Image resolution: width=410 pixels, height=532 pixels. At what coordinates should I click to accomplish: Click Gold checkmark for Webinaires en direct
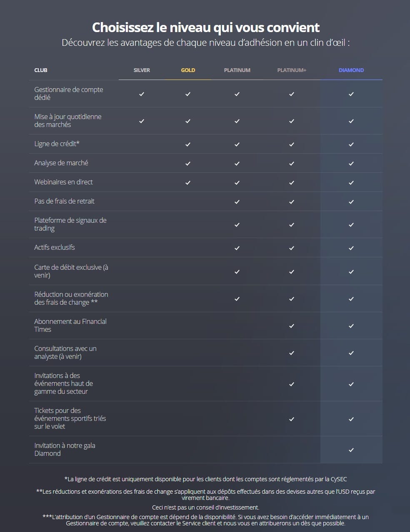(188, 183)
